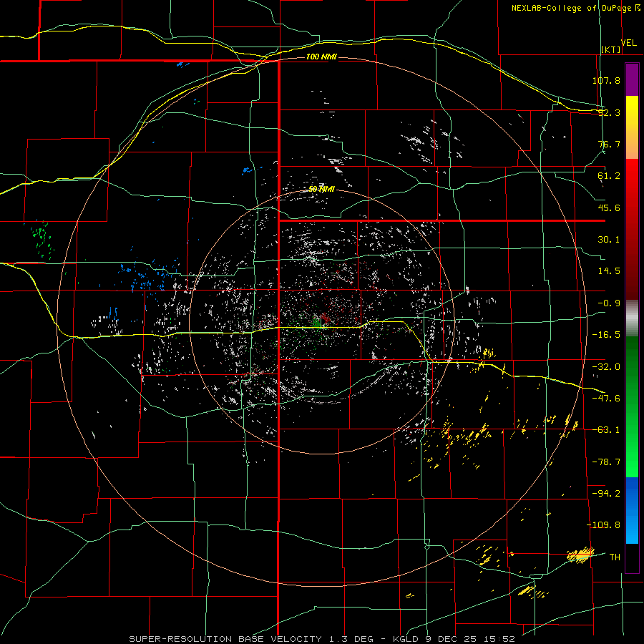This screenshot has width=644, height=644.
Task: Click the yellow-orange segment of the color bar
Action: 632,127
